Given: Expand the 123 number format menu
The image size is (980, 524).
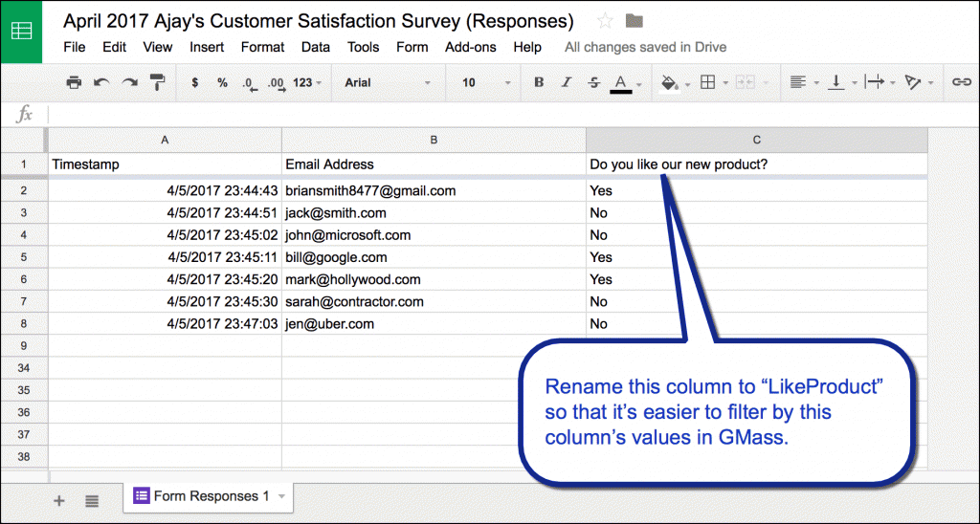Looking at the screenshot, I should (x=307, y=83).
